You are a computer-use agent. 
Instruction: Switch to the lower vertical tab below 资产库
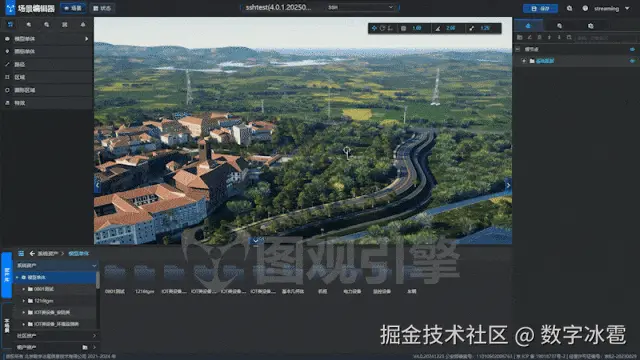coord(7,325)
